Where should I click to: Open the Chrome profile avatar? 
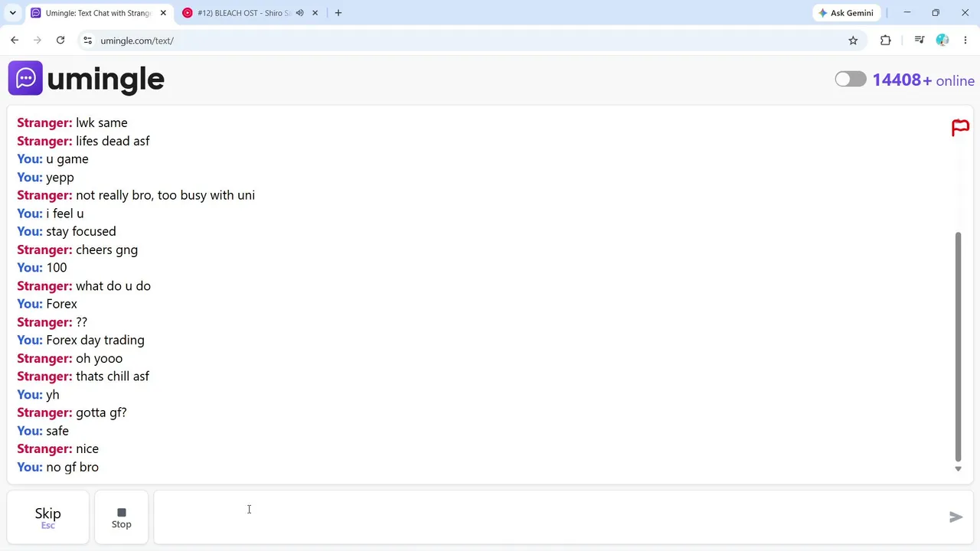point(942,41)
